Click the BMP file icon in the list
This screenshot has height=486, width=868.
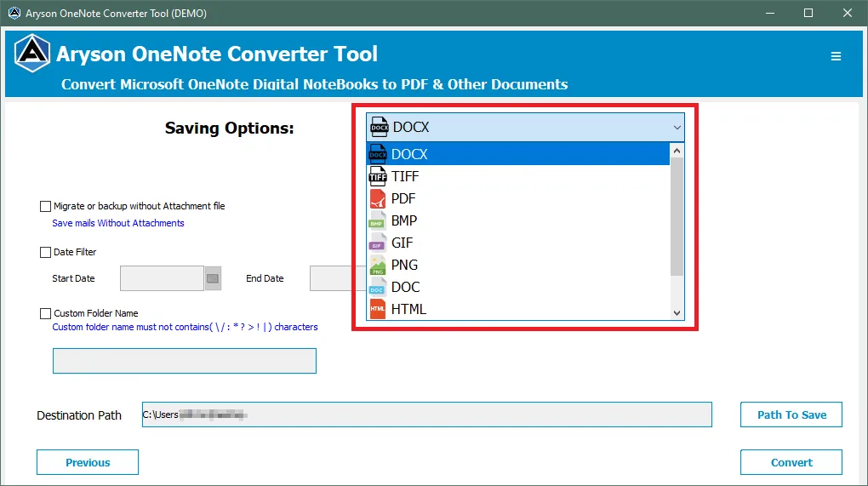(x=378, y=220)
